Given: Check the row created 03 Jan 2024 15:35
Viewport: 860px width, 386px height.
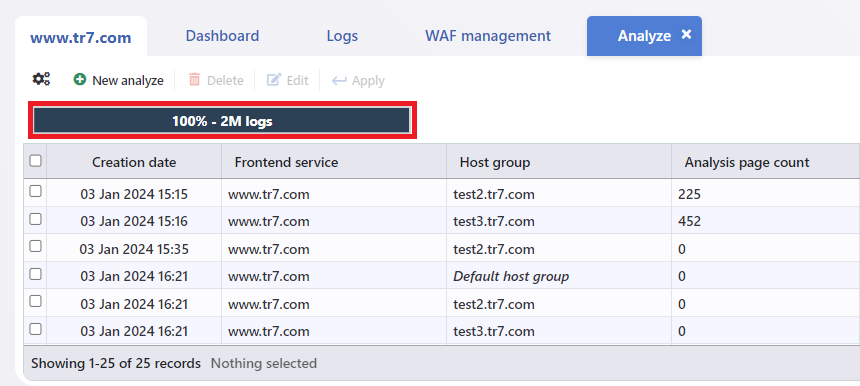Looking at the screenshot, I should 35,247.
